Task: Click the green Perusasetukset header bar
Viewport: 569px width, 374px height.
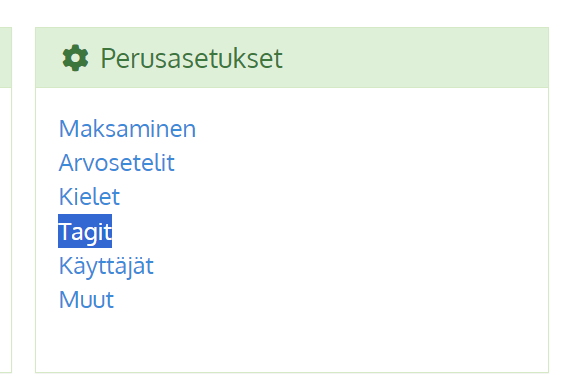Action: coord(292,58)
